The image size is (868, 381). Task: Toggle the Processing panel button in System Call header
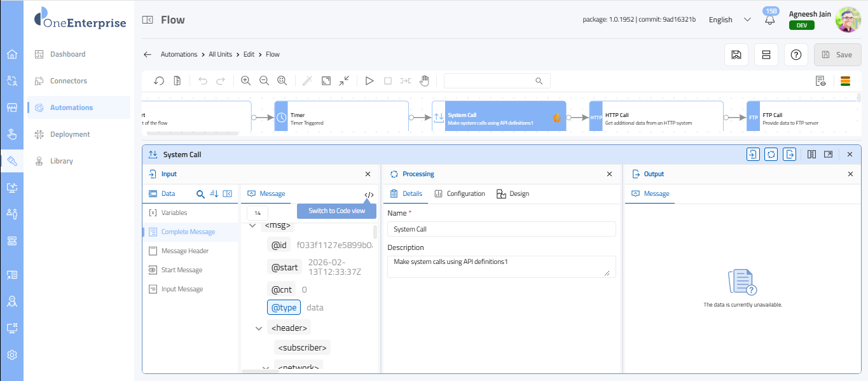[x=771, y=154]
